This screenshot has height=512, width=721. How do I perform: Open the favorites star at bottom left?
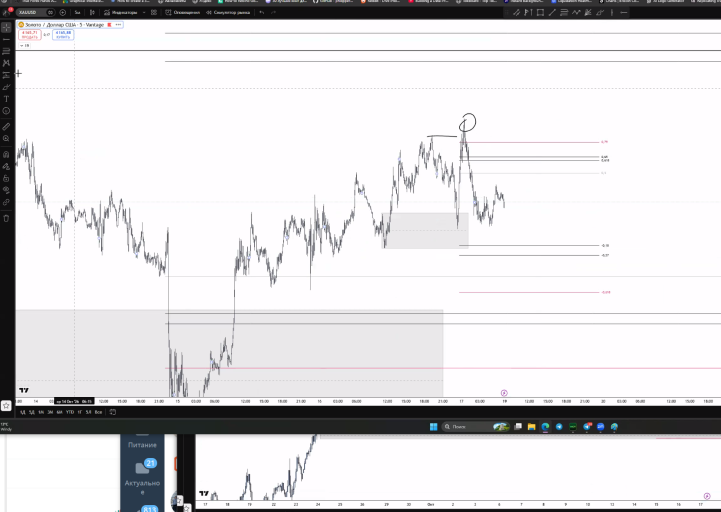(6, 405)
